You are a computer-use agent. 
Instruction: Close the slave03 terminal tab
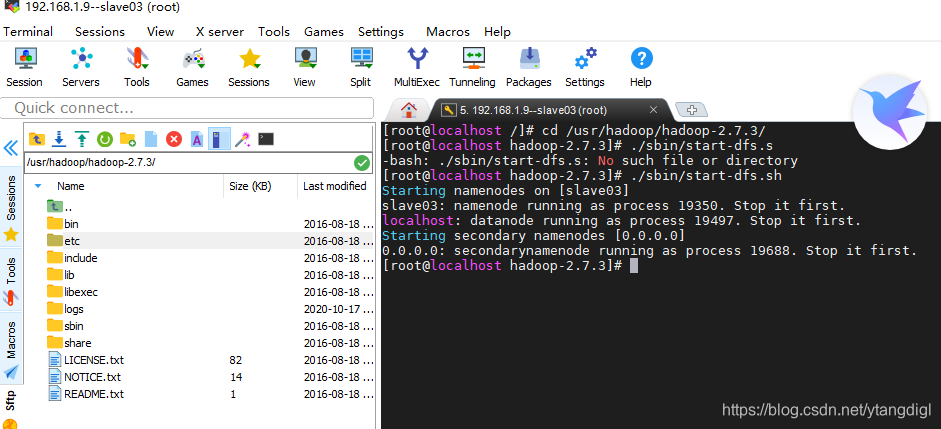point(654,110)
